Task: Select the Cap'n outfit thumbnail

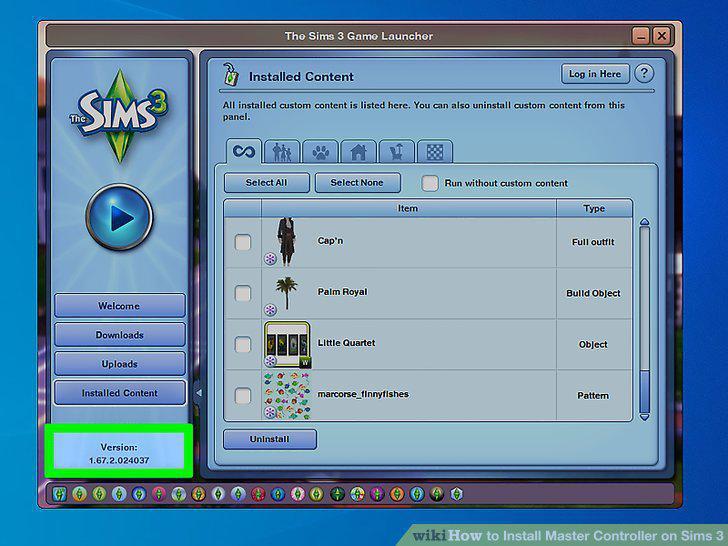Action: click(x=286, y=242)
